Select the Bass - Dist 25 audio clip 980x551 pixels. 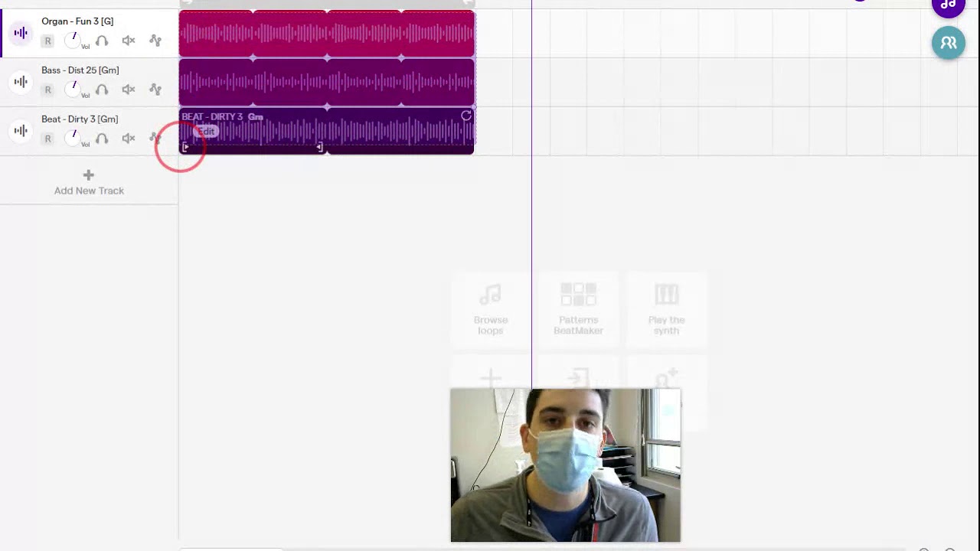(x=327, y=83)
